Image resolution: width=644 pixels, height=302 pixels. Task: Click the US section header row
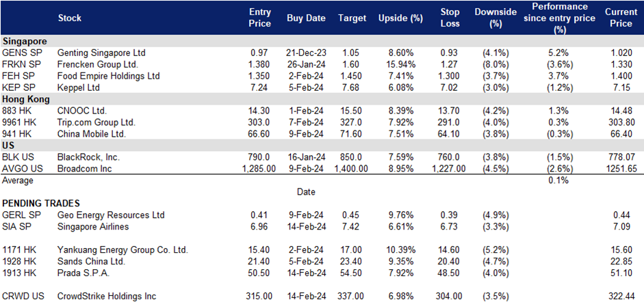(x=322, y=146)
